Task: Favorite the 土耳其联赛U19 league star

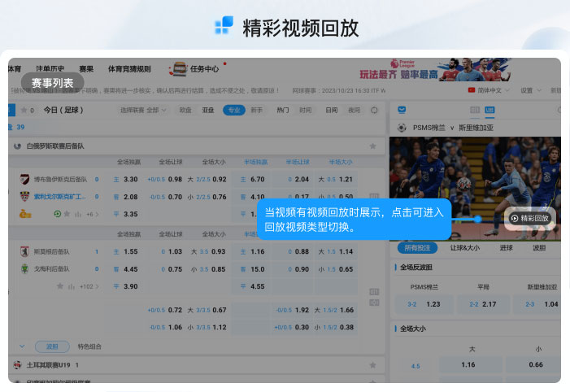Action: pyautogui.click(x=372, y=365)
